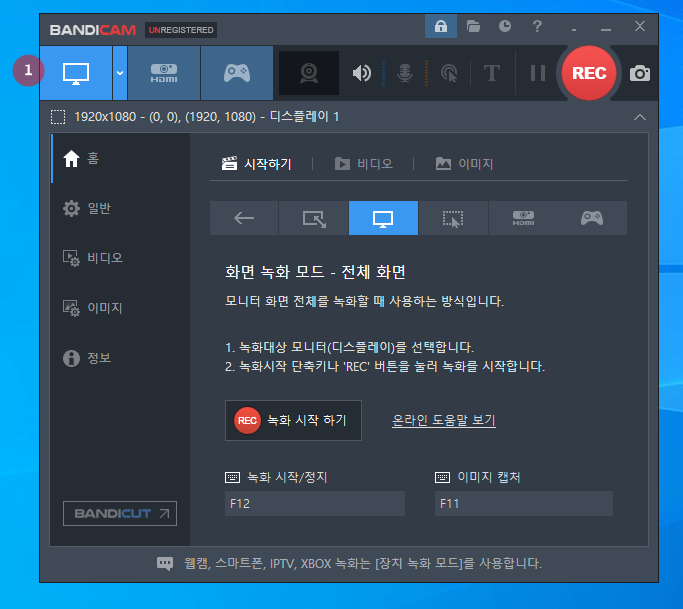
Task: Choose full screen mode icon in mode strip
Action: click(x=383, y=218)
